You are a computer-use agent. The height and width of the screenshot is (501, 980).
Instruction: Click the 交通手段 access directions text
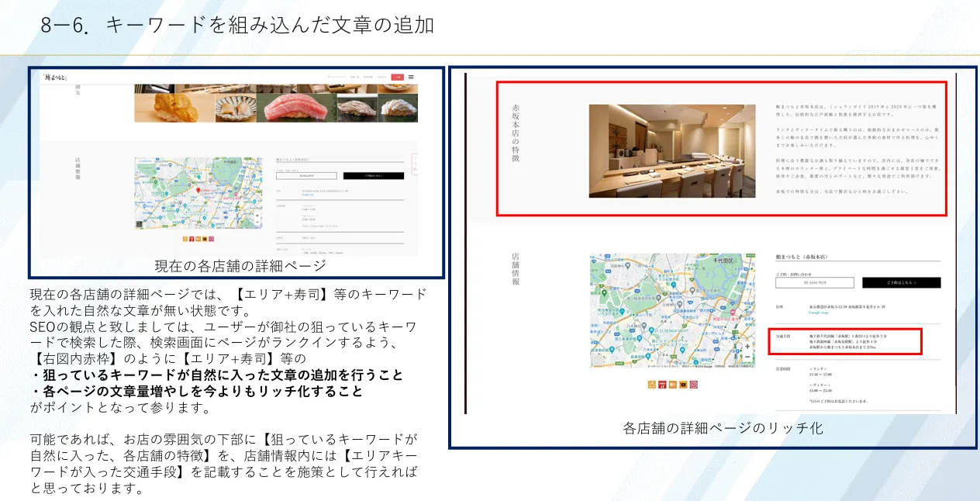tap(849, 341)
